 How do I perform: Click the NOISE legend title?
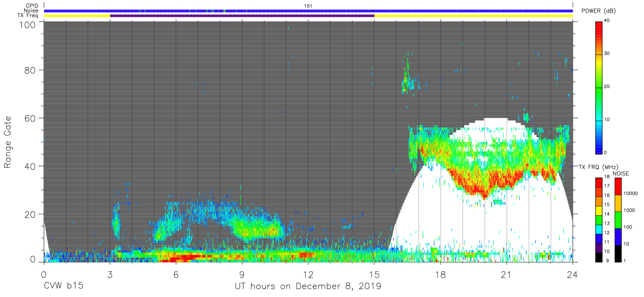coord(621,173)
